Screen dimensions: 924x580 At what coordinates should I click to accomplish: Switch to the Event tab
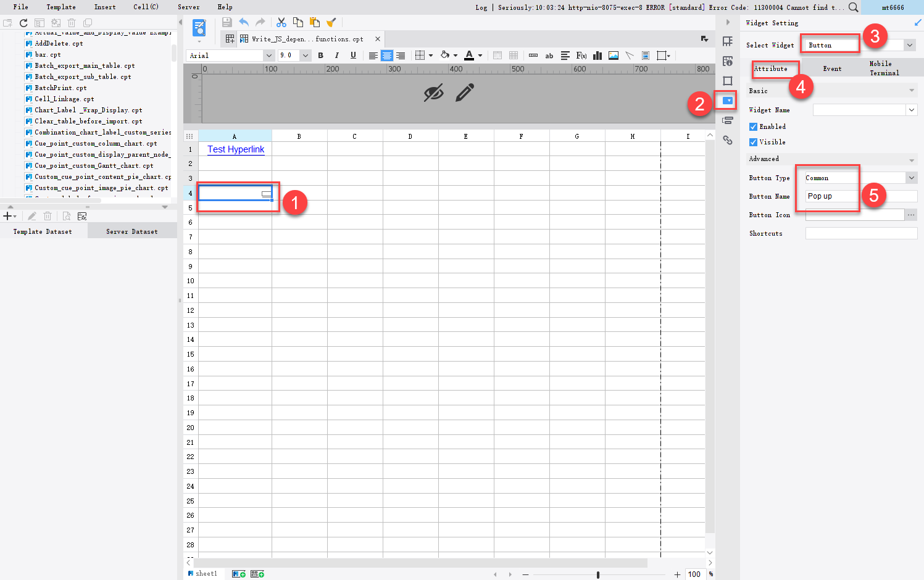(832, 68)
